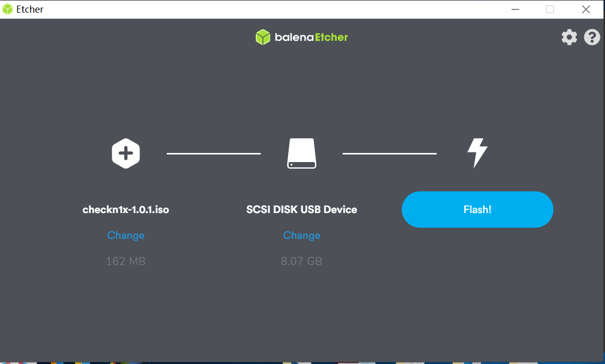Image resolution: width=605 pixels, height=364 pixels.
Task: Click the plus hexagon select-image icon
Action: 126,153
